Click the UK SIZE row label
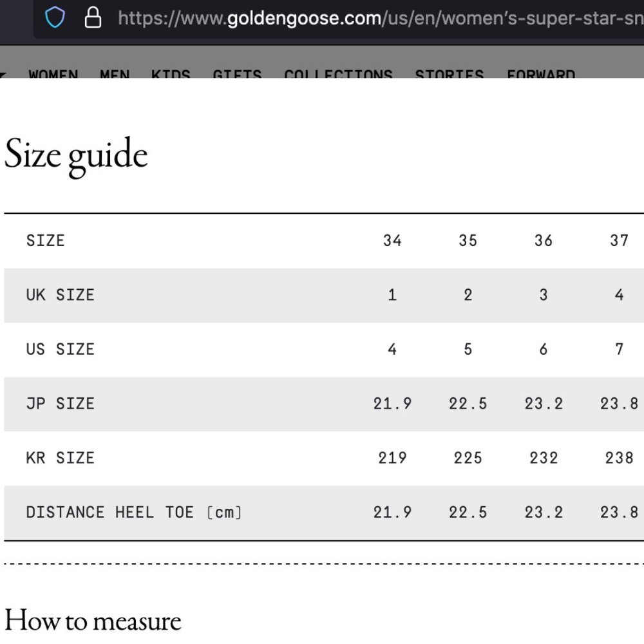Screen dimensions: 644x644 pyautogui.click(x=61, y=295)
